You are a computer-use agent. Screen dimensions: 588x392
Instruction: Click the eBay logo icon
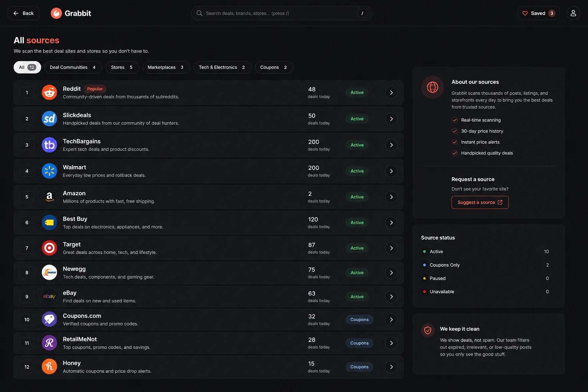point(49,297)
